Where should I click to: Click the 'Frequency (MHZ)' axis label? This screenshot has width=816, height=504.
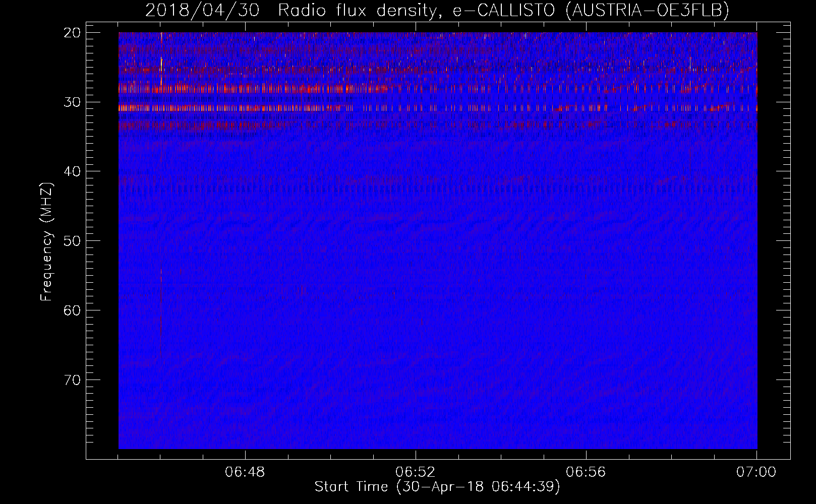[46, 241]
